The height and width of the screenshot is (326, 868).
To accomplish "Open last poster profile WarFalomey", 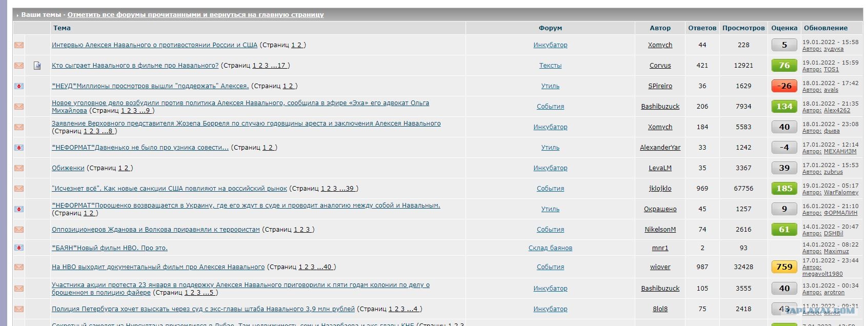I will tap(841, 193).
